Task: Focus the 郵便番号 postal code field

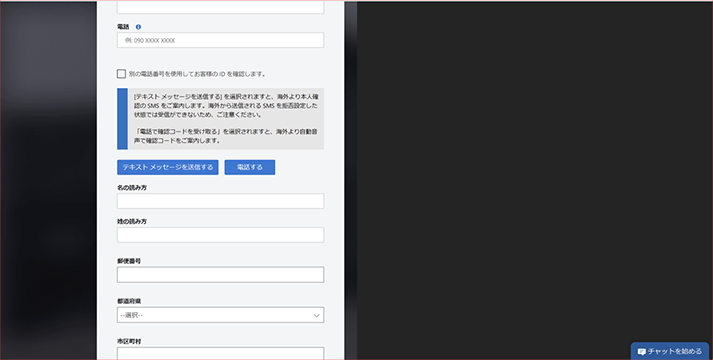Action: (221, 275)
